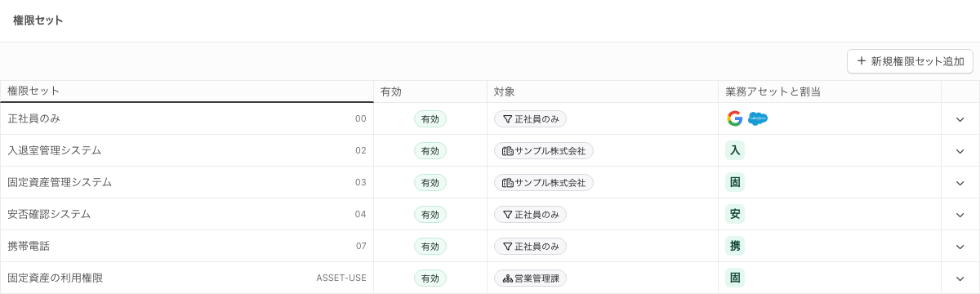Sort by the 権限セット column header
This screenshot has width=980, height=294.
(x=187, y=91)
